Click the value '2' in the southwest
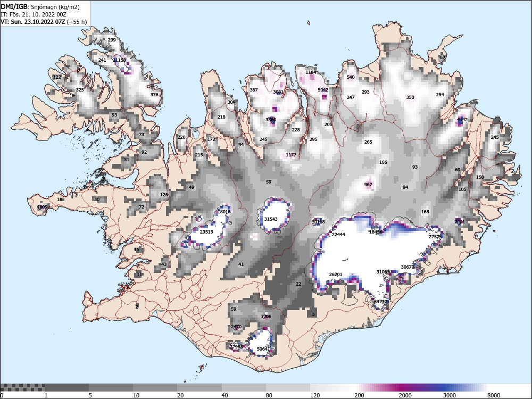The width and height of the screenshot is (532, 399). click(x=137, y=306)
